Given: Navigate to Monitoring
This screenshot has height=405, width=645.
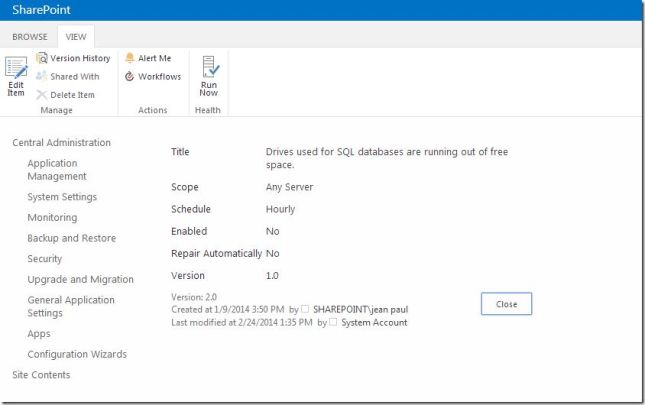Looking at the screenshot, I should click(x=52, y=218).
